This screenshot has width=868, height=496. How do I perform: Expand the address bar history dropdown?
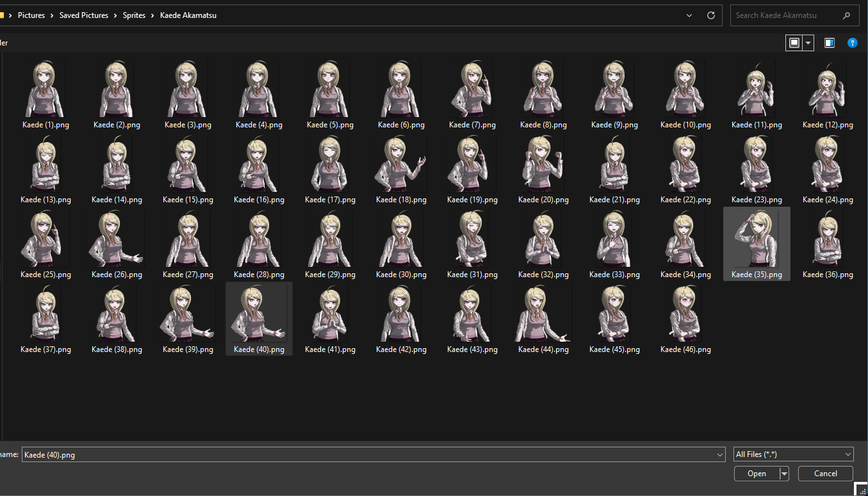pos(689,15)
